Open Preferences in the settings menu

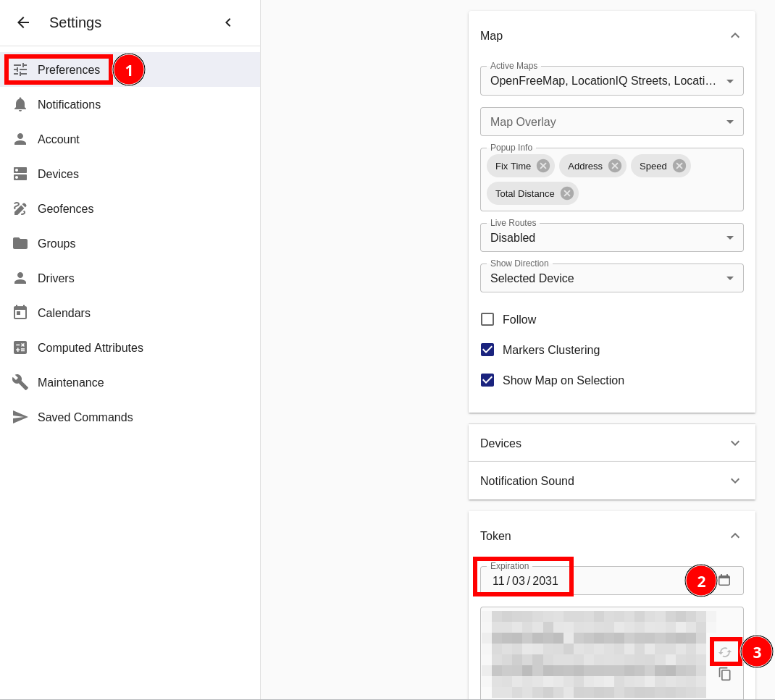point(130,69)
